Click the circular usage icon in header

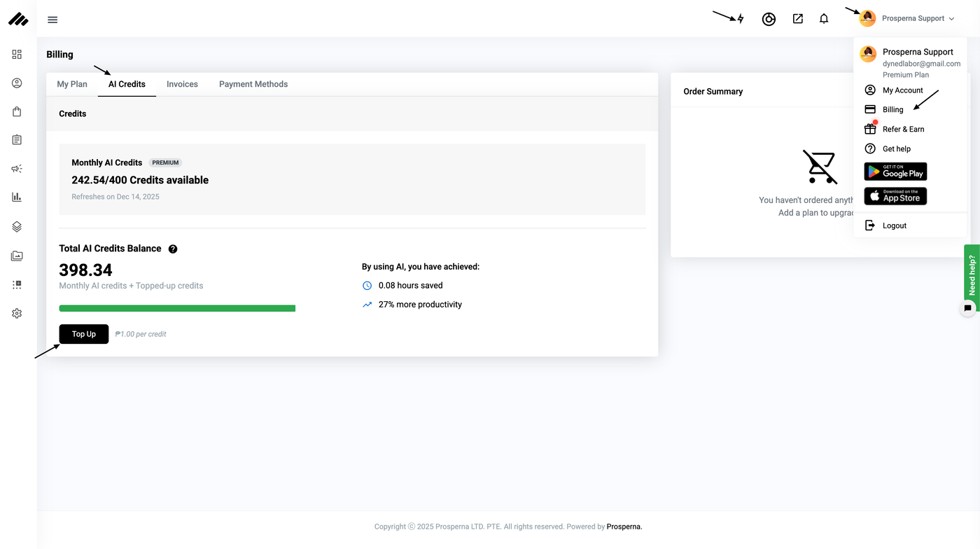click(x=769, y=19)
